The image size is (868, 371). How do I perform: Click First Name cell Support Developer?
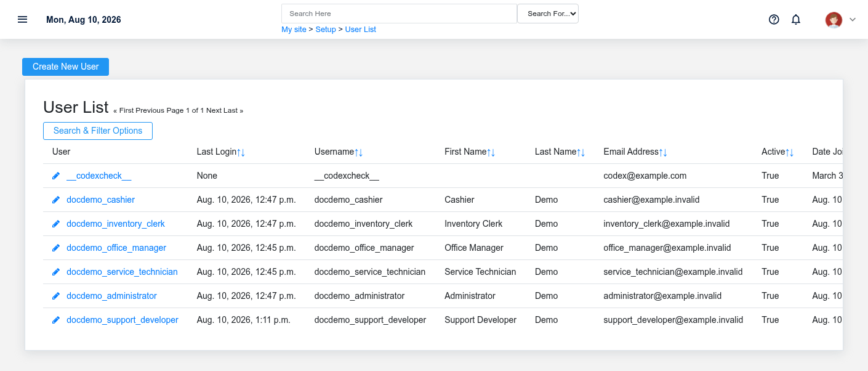point(480,320)
